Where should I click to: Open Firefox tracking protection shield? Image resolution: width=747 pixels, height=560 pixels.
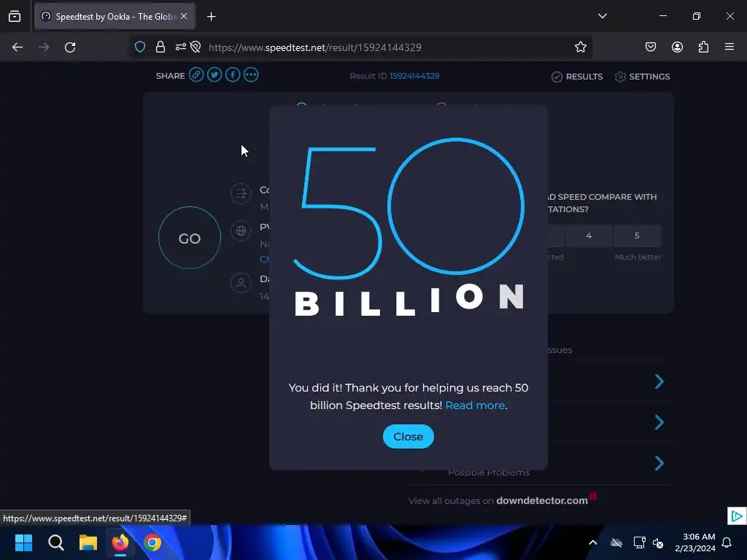140,47
